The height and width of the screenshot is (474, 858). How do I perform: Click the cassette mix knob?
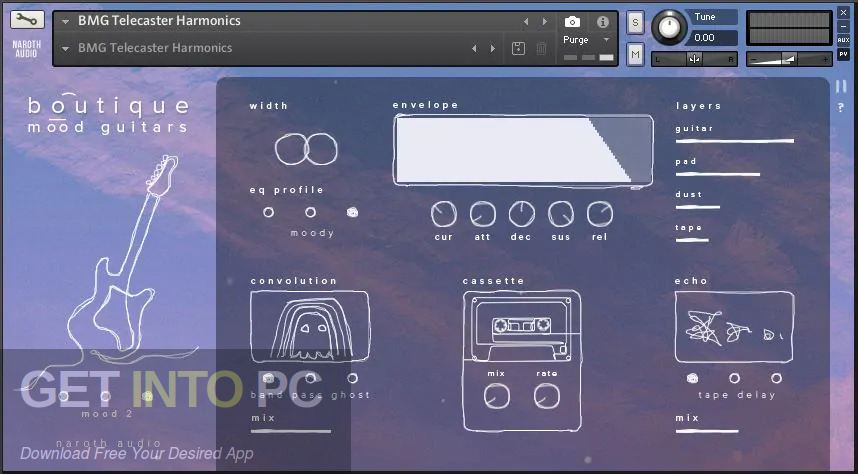[496, 396]
